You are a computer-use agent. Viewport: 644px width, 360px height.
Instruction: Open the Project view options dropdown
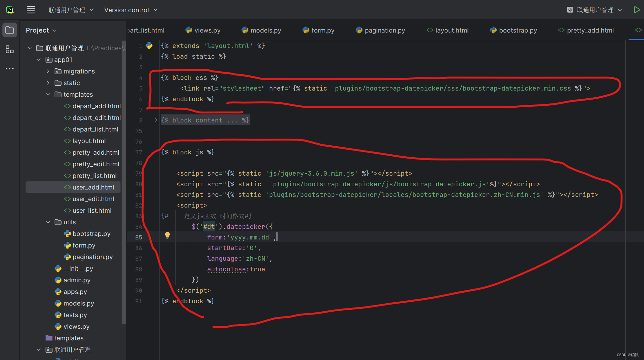click(x=41, y=30)
